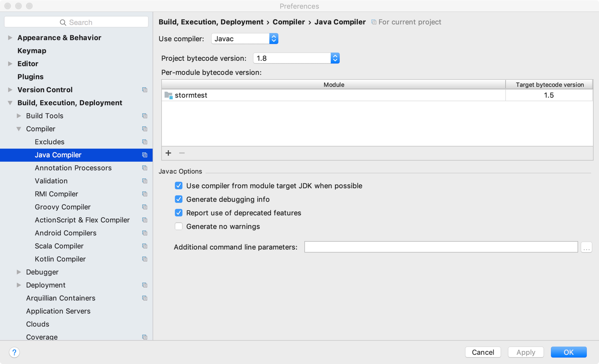Screen dimensions: 599x364
Task: Click the search magnifier icon
Action: [63, 22]
